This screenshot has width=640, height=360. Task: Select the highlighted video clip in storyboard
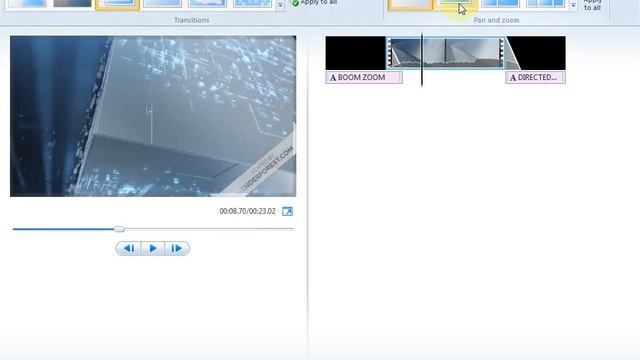click(445, 53)
